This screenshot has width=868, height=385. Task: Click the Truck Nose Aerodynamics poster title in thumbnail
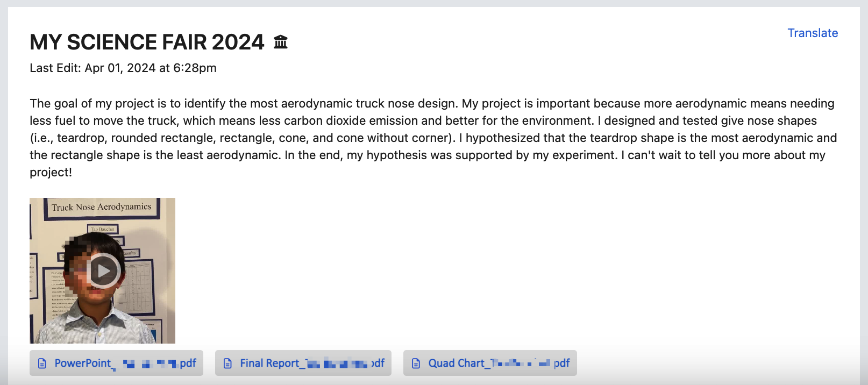click(x=102, y=207)
